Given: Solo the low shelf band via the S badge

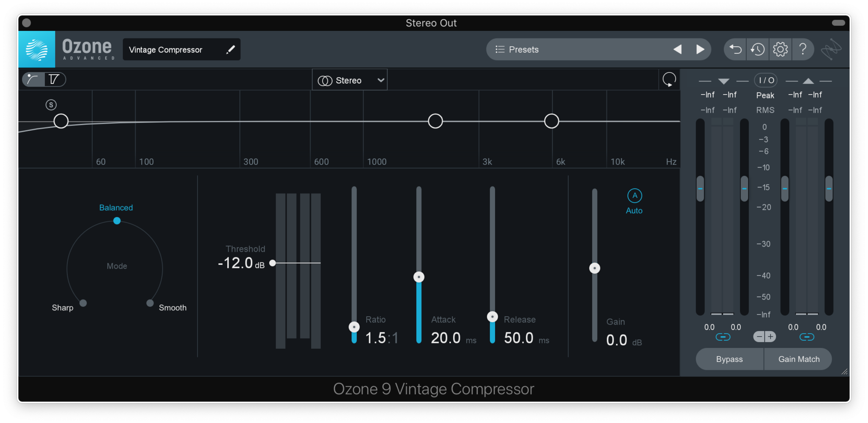Looking at the screenshot, I should click(51, 104).
